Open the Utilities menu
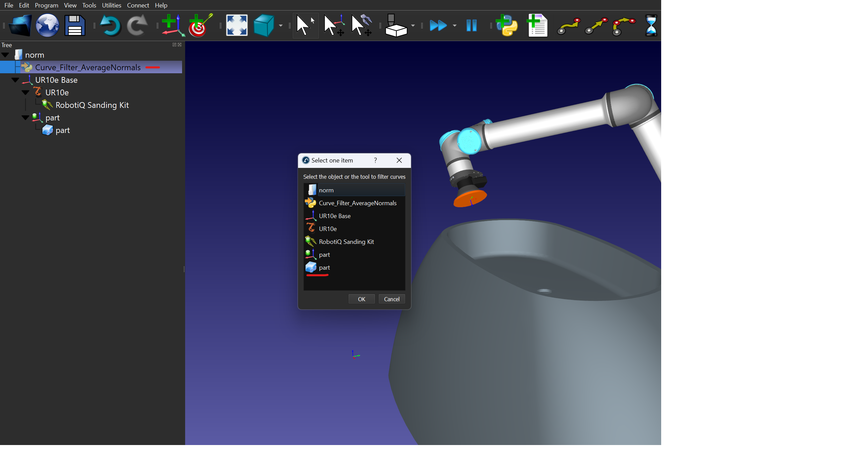 tap(111, 5)
